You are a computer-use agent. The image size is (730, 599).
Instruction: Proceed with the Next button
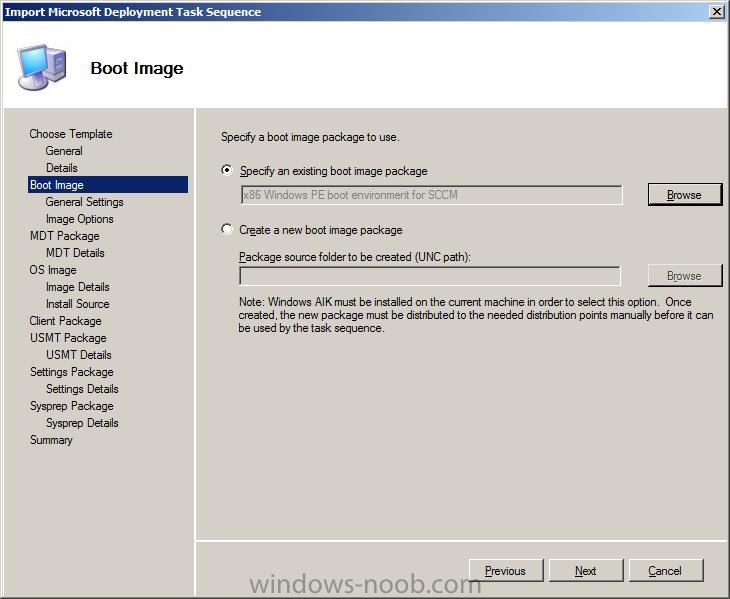[x=586, y=570]
